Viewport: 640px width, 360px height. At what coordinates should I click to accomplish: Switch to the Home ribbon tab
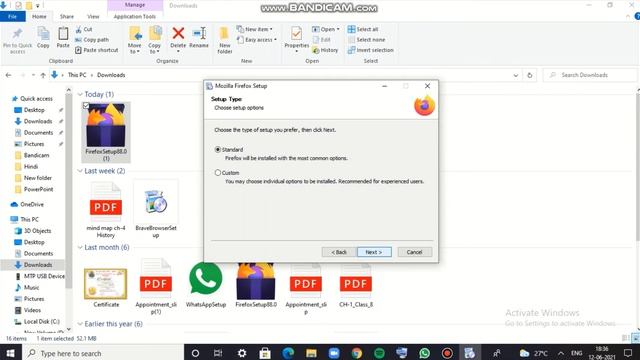[x=39, y=16]
